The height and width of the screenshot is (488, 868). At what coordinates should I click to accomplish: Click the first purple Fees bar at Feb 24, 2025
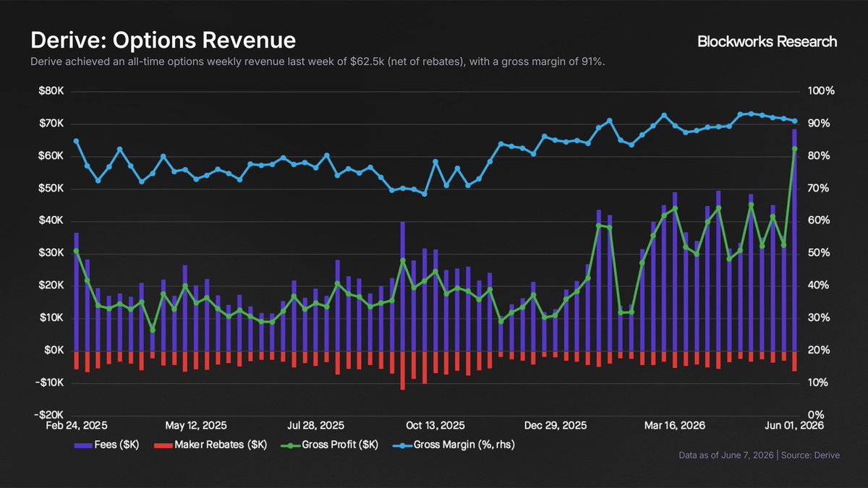76,291
